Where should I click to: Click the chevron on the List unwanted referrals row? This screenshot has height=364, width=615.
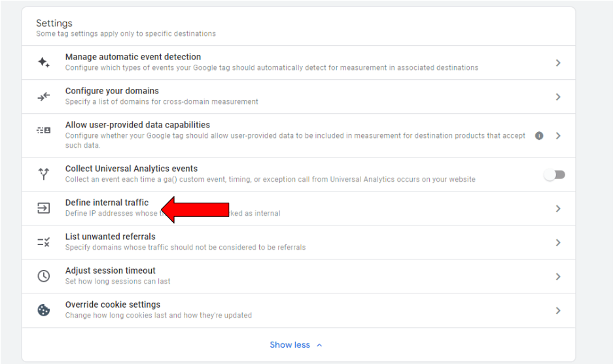(x=558, y=242)
